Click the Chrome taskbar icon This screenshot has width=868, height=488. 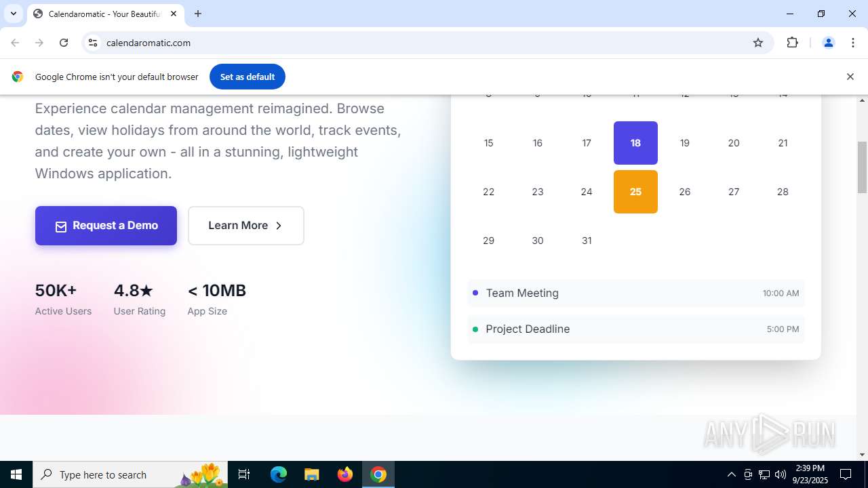[378, 474]
